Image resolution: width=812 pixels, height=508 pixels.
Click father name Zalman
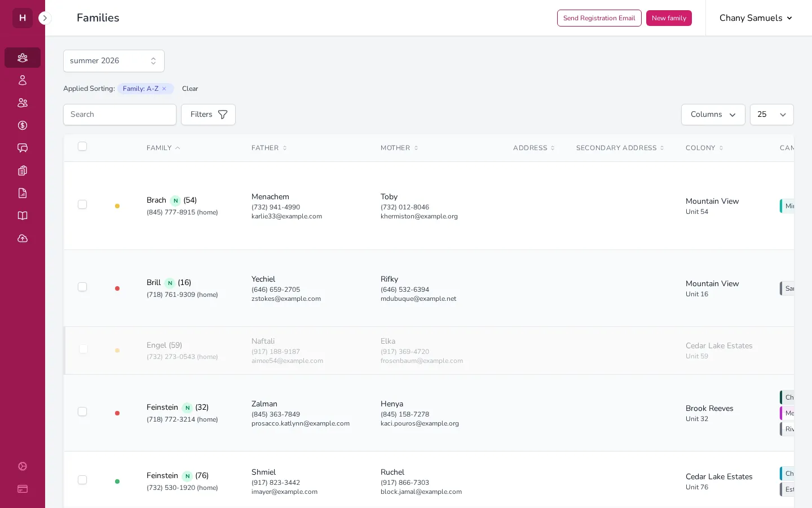point(264,404)
